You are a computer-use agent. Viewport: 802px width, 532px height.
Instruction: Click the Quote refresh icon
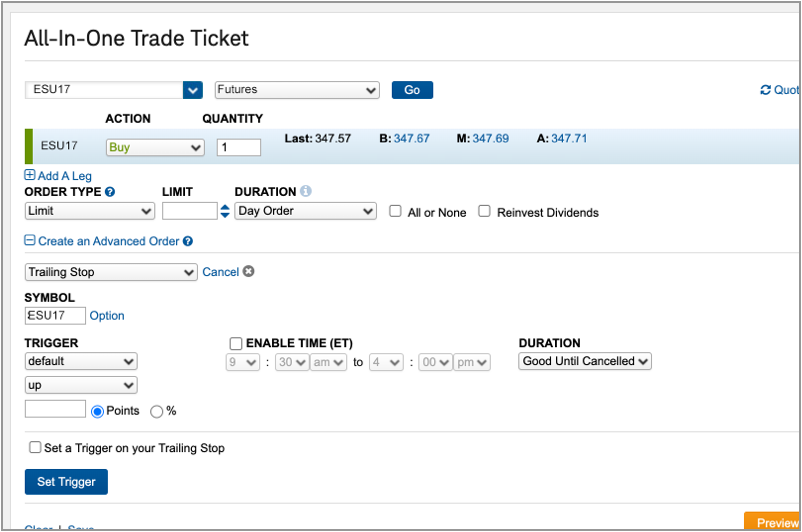tap(765, 90)
